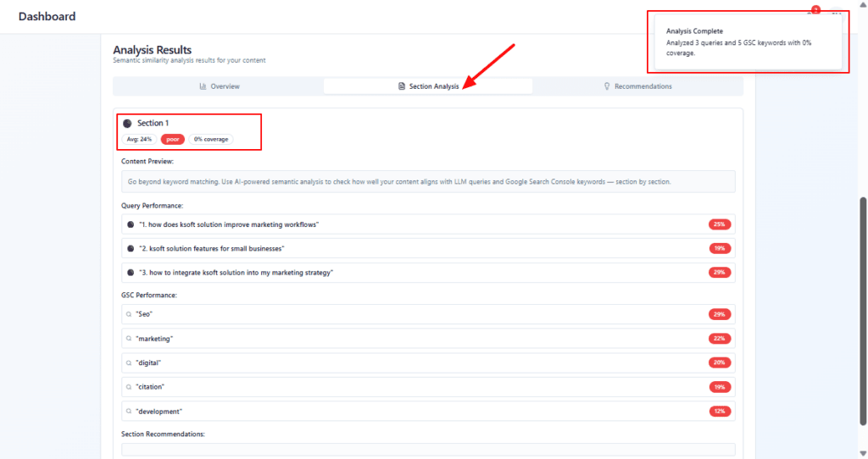
Task: Click the Content Preview text box
Action: [428, 181]
